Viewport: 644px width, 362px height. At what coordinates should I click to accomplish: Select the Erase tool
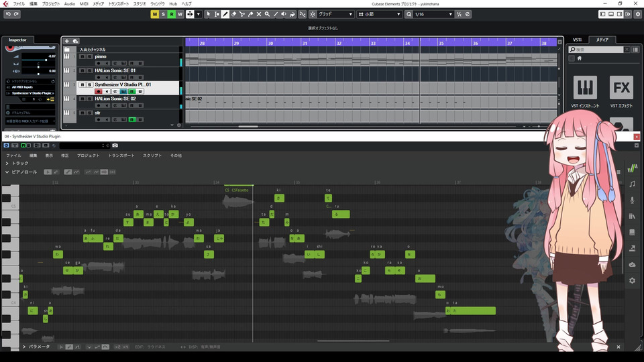point(233,14)
